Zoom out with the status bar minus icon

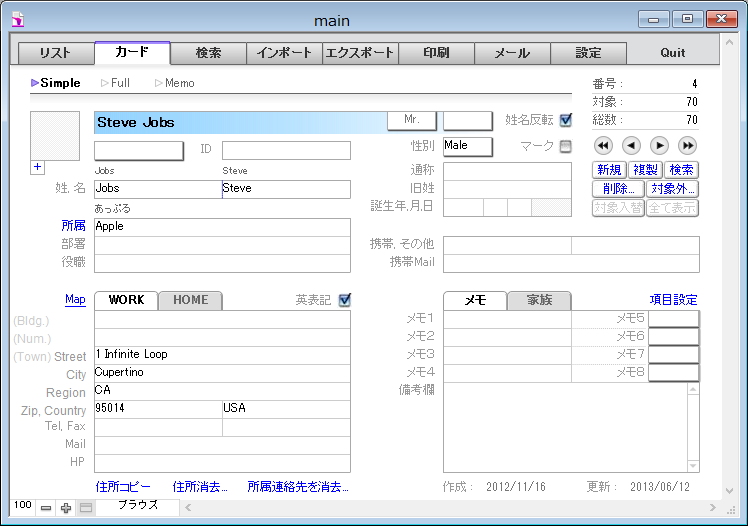[46, 508]
